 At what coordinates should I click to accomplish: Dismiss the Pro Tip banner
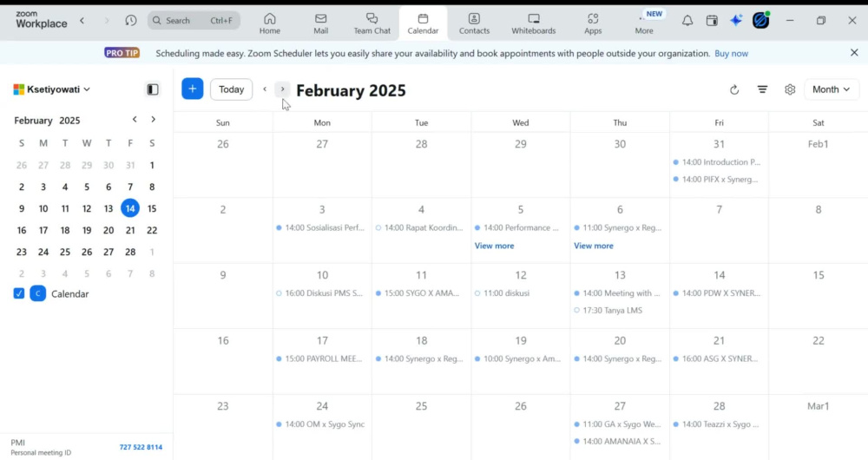click(854, 53)
